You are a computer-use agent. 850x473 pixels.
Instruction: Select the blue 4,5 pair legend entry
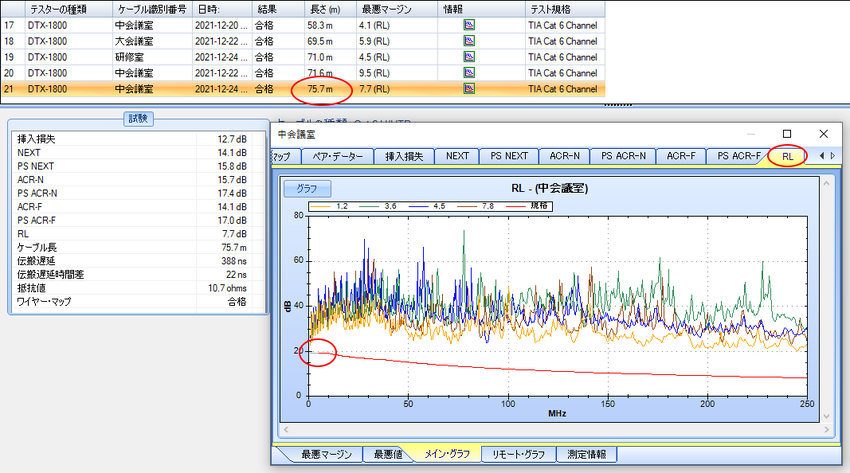point(427,206)
